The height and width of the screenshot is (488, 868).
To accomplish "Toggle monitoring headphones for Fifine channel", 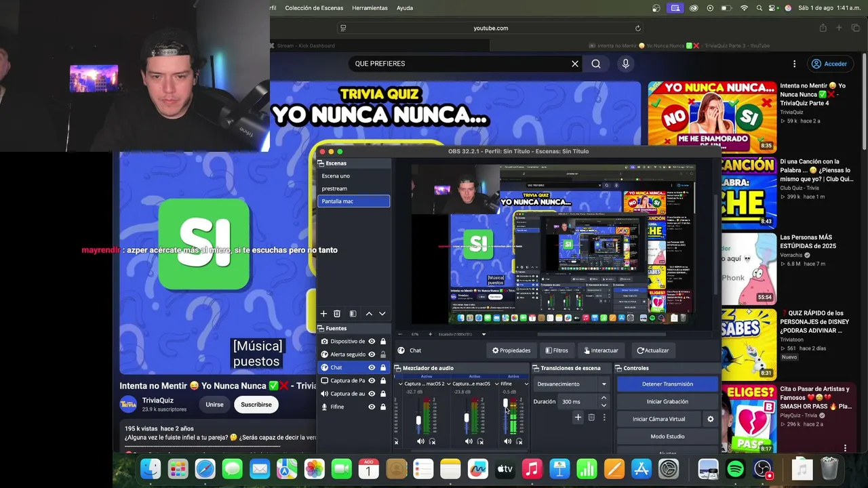I will [519, 441].
